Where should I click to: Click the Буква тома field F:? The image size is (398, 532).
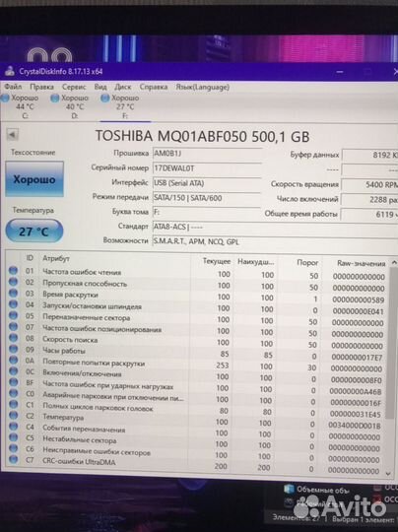pos(207,212)
